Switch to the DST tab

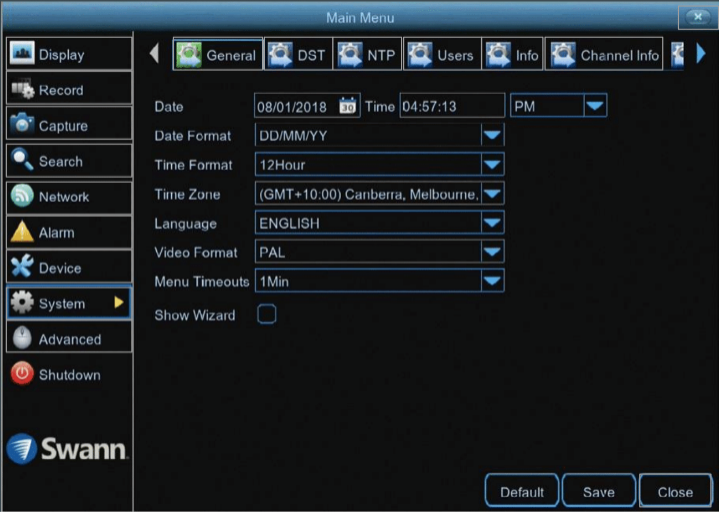[x=299, y=55]
